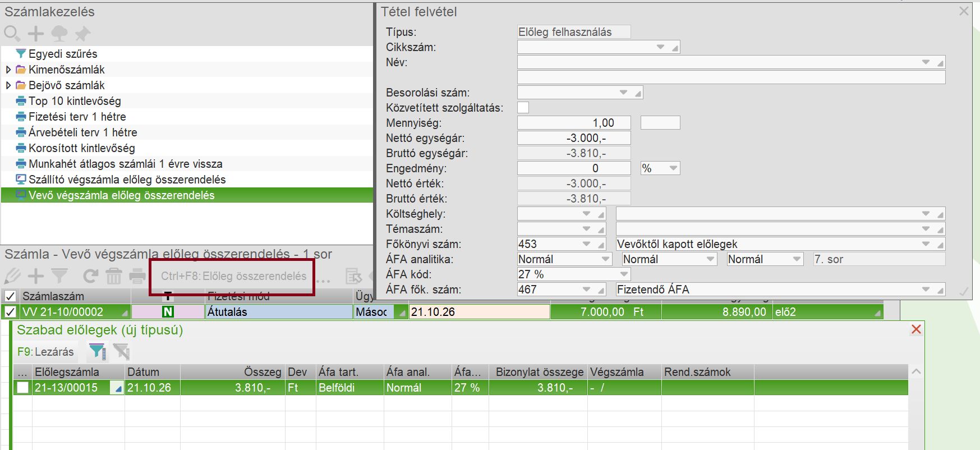Check the 21-13/00015 advance row checkbox
Screen dimensions: 980x450
tap(22, 388)
